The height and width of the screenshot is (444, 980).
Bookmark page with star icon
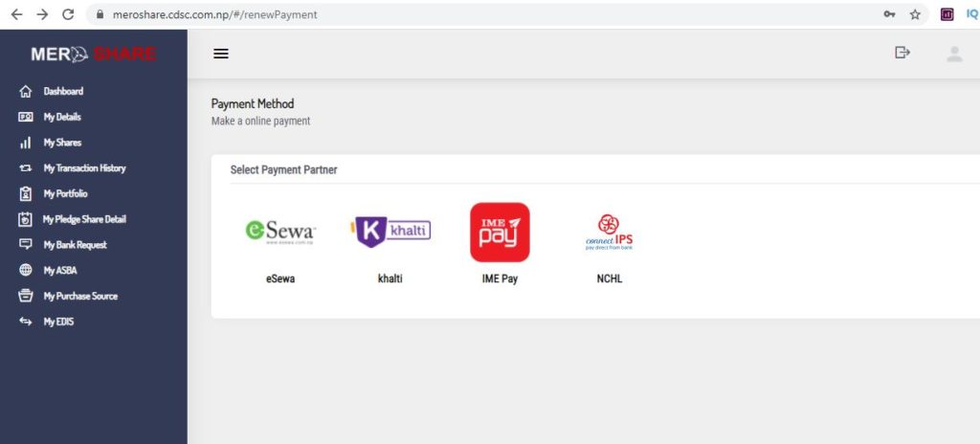point(915,14)
